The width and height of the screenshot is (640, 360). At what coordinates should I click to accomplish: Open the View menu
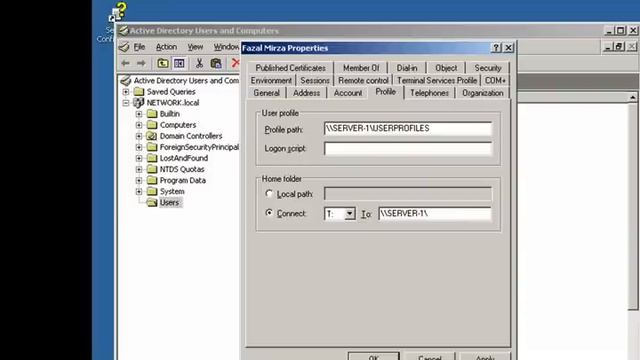click(195, 47)
